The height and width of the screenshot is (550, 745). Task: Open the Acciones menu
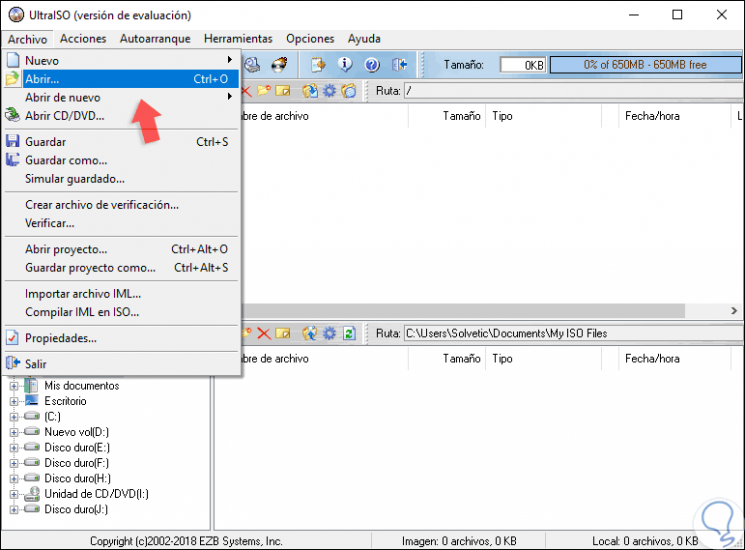(x=83, y=39)
